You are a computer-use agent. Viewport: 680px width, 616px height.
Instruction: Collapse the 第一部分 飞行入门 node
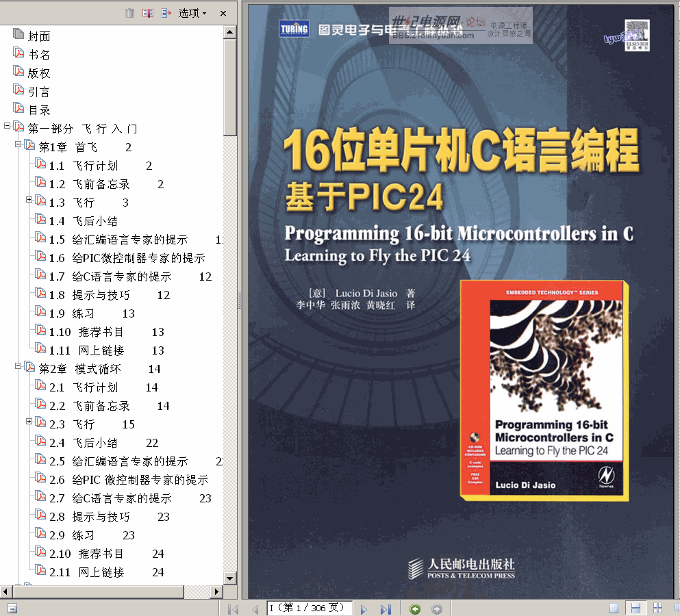7,126
